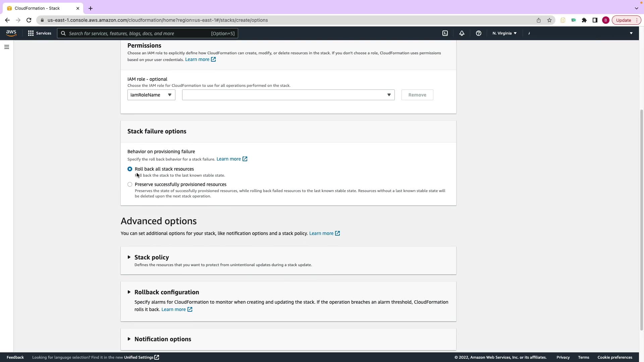The height and width of the screenshot is (362, 644).
Task: Open browser extensions puzzle icon
Action: (x=584, y=20)
